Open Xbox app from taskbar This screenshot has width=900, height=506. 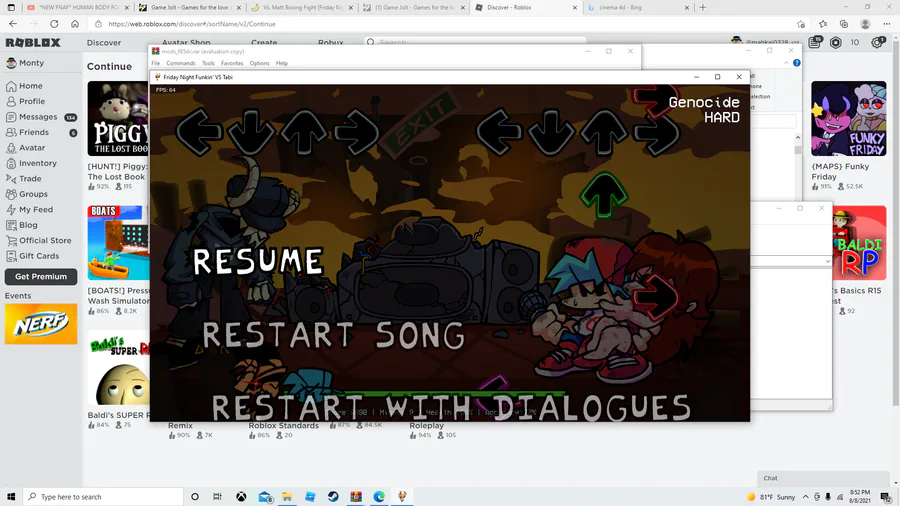point(241,497)
